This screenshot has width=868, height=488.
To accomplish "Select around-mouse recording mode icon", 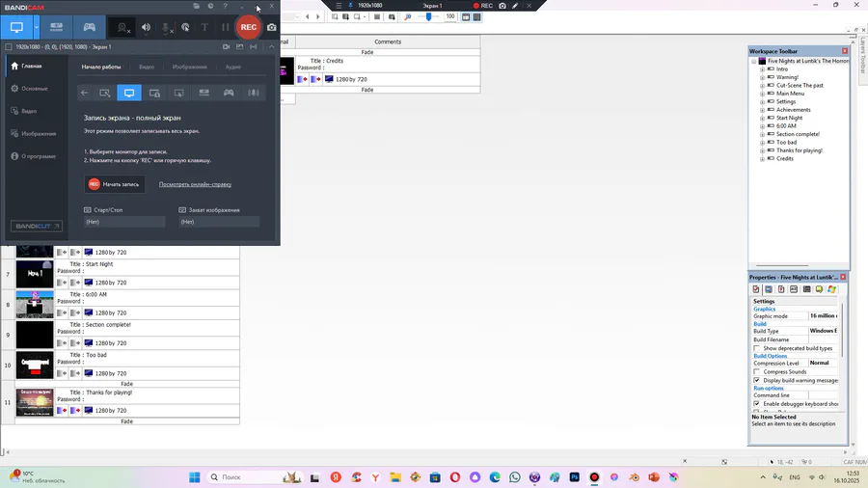I will click(x=178, y=93).
